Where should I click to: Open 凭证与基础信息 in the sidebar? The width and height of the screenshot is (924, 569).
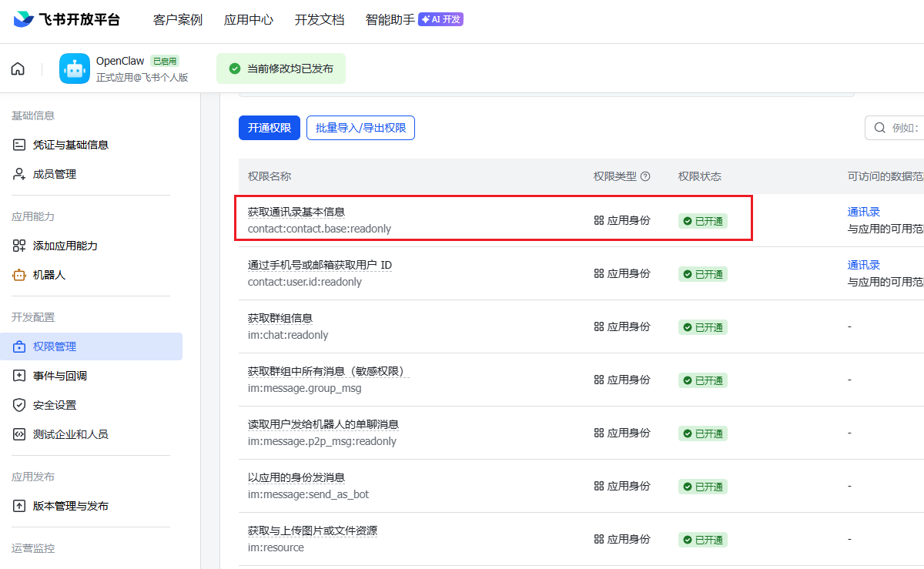70,145
